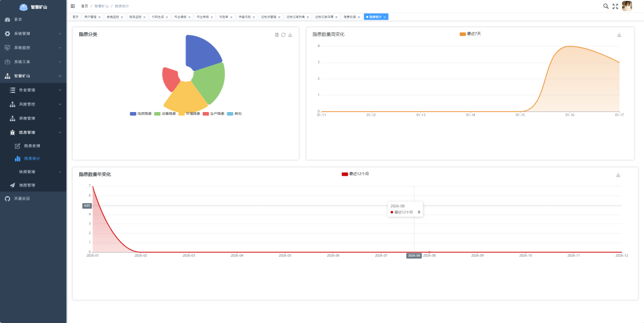Close the 数据监控 tab
Viewport: 644px width, 323px height.
click(x=122, y=17)
